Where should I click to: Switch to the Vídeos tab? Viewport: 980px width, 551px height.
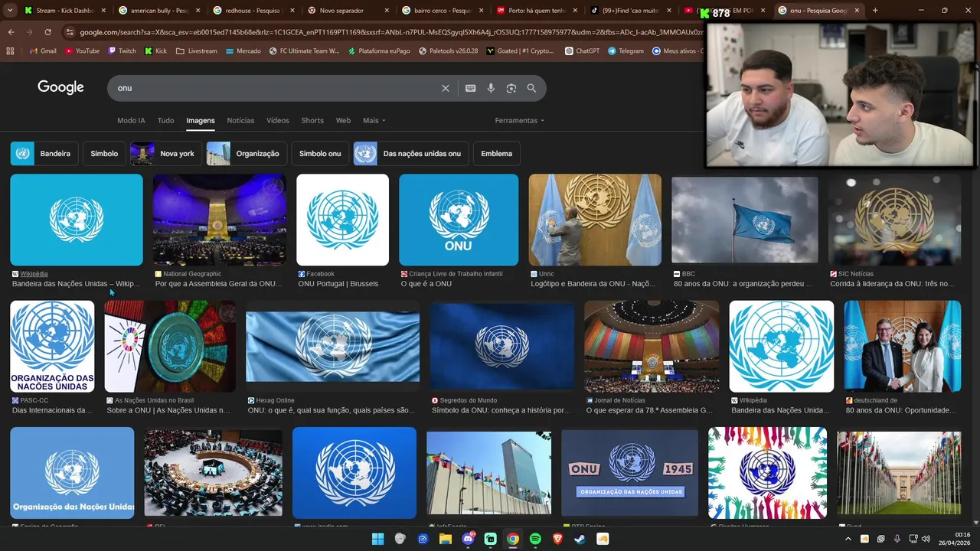(x=278, y=120)
